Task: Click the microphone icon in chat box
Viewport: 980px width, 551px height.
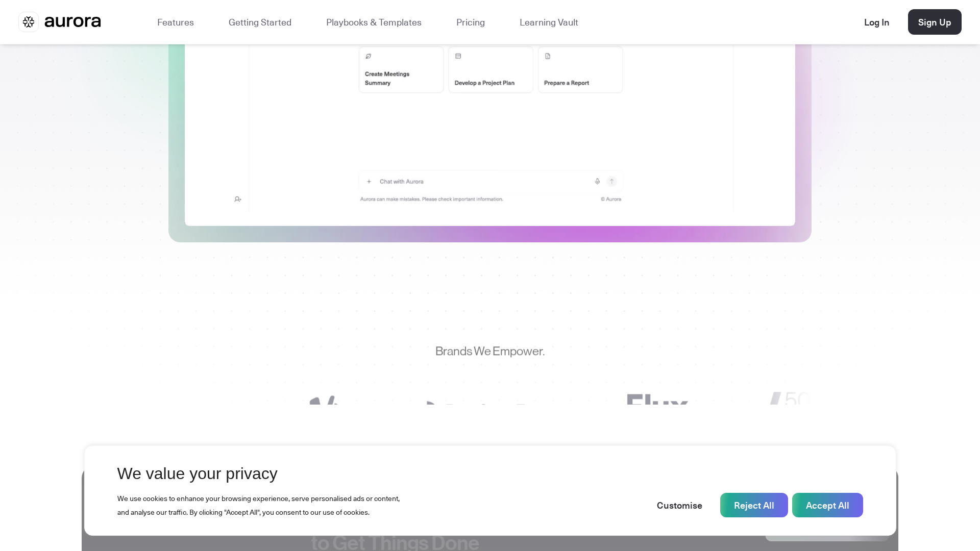Action: 597,181
